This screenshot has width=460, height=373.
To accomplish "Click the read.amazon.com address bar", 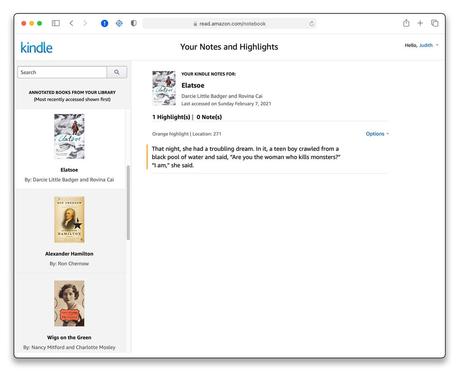I will (229, 23).
